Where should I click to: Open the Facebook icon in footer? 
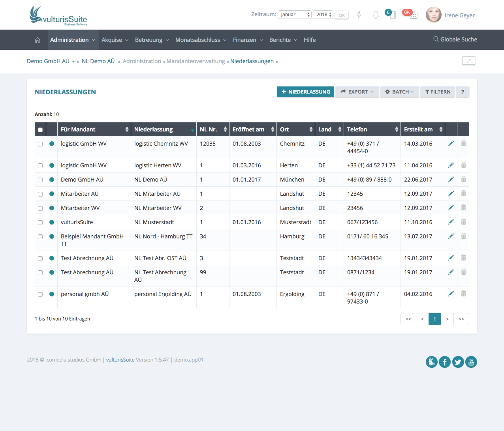pos(445,362)
